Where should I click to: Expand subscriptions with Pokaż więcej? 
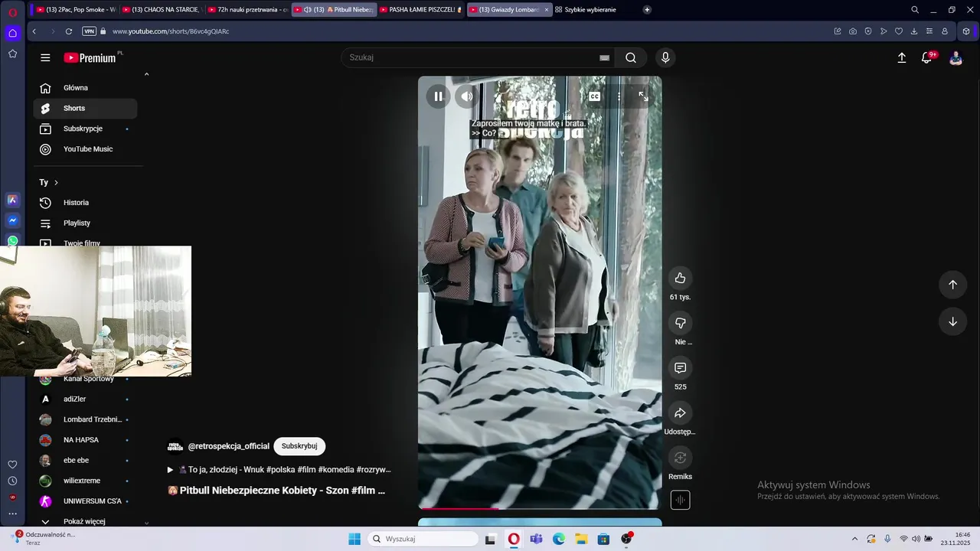click(x=85, y=521)
